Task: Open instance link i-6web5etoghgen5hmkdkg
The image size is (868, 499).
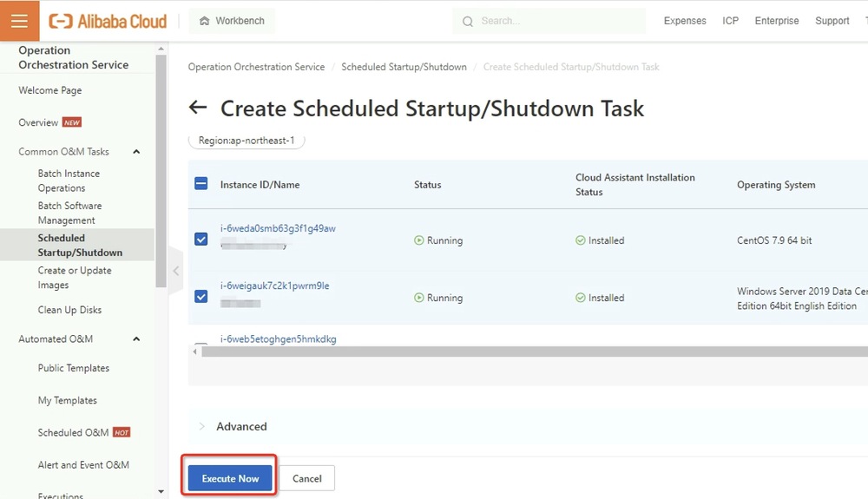Action: pyautogui.click(x=278, y=339)
